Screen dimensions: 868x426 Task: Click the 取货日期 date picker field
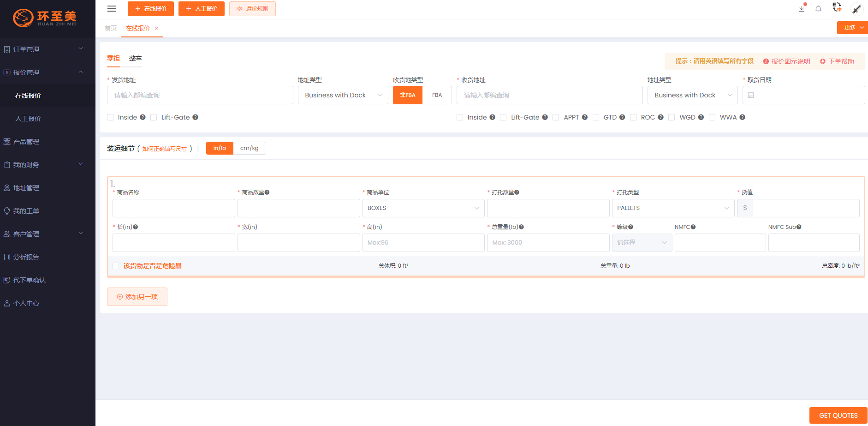point(803,95)
